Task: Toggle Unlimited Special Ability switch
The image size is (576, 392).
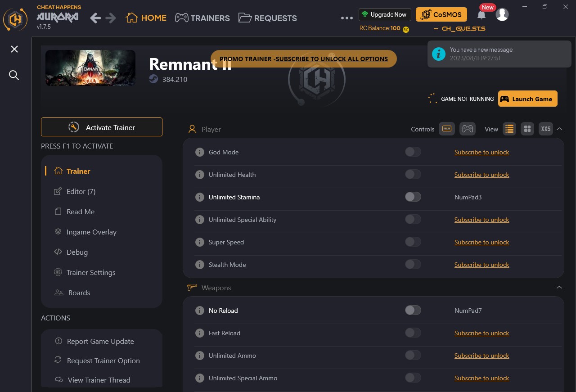Action: point(413,219)
